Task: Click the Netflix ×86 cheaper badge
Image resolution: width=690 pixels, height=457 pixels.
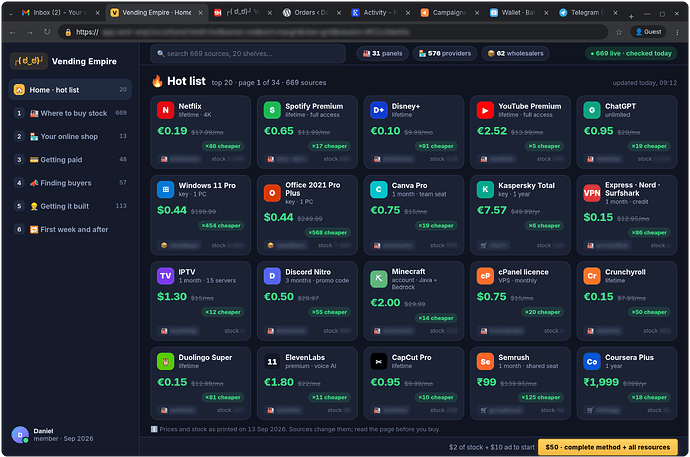Action: click(223, 146)
